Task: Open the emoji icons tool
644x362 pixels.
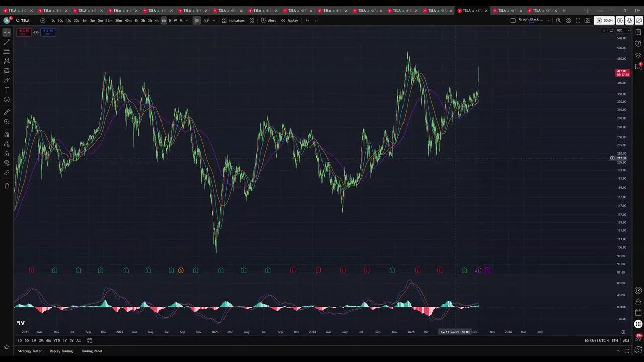Action: 7,99
